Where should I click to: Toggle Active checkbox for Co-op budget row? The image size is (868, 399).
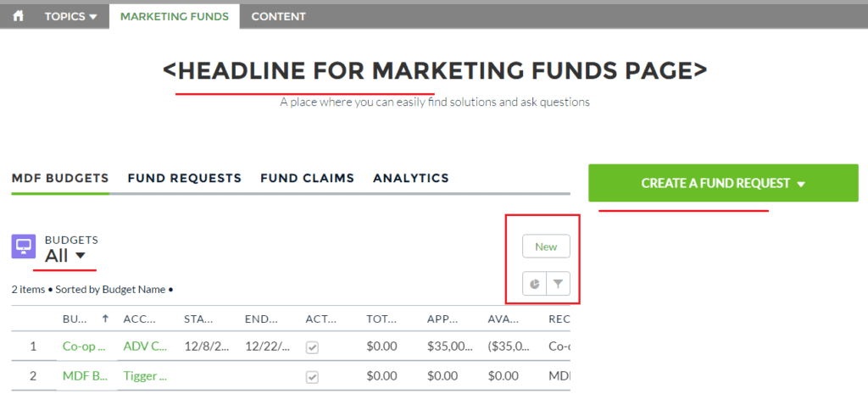[312, 347]
